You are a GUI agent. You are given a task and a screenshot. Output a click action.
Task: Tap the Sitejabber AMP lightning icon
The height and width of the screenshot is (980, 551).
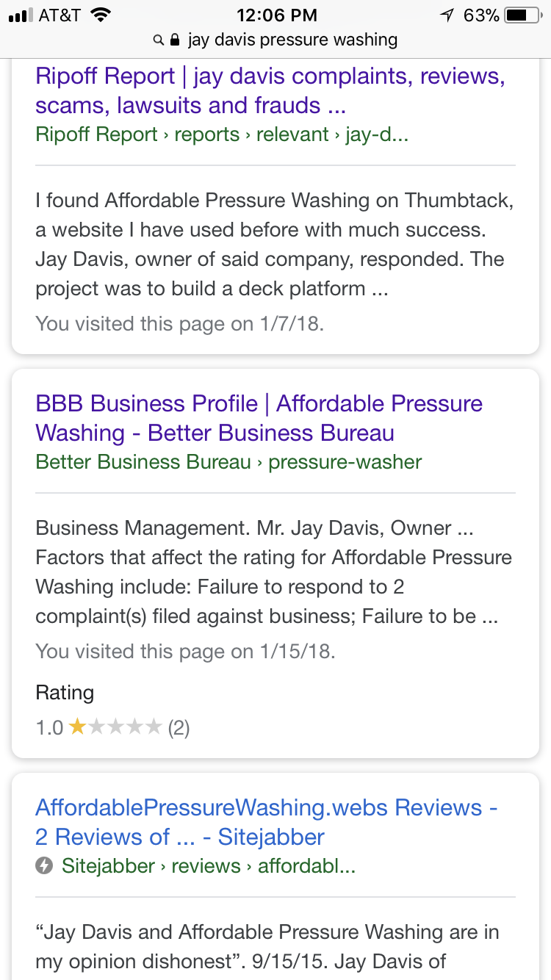44,866
